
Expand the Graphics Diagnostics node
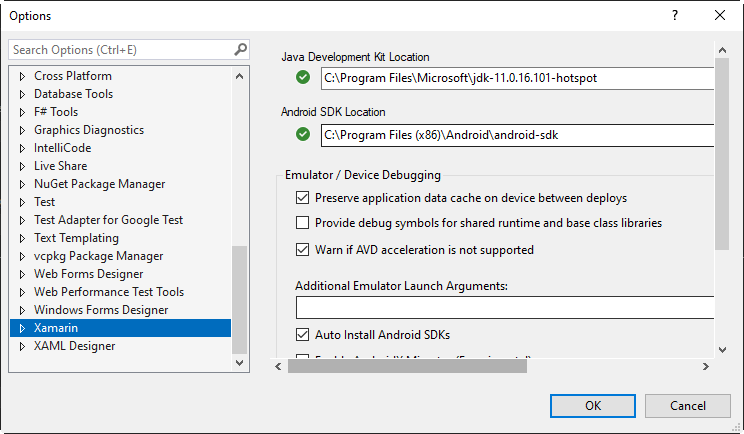click(22, 130)
